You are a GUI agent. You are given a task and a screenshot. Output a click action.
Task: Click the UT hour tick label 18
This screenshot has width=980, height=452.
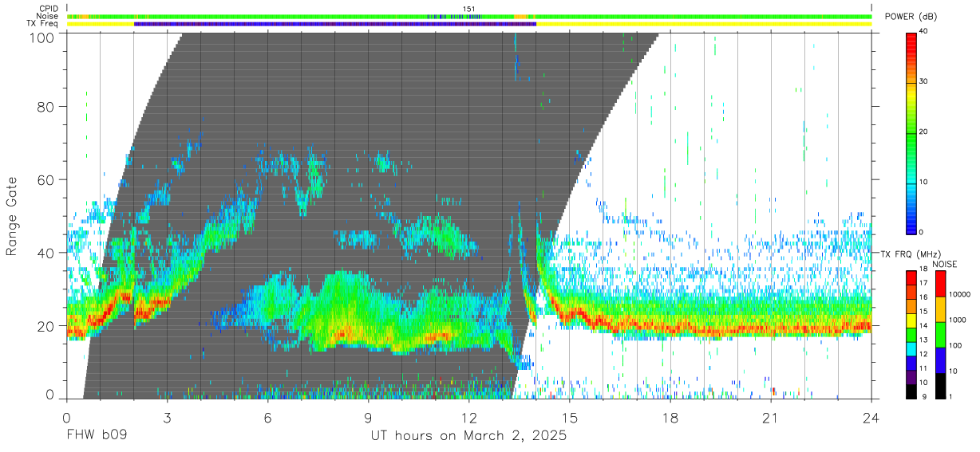click(x=670, y=417)
